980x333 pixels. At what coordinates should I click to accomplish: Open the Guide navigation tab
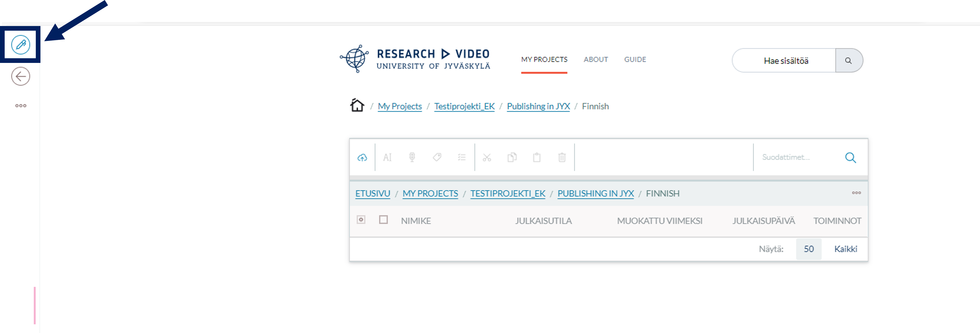(x=635, y=59)
